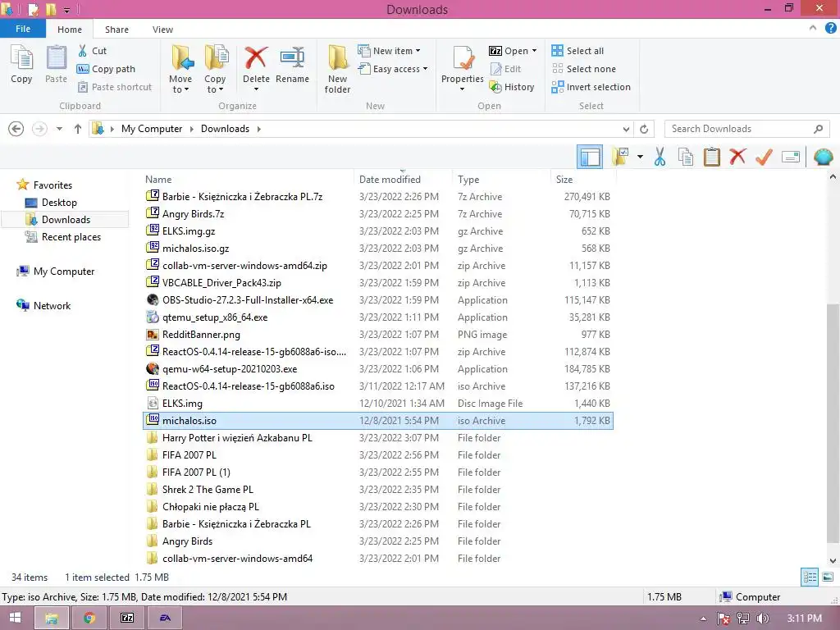The height and width of the screenshot is (630, 840).
Task: Switch to large thumbnails view in the status bar
Action: pyautogui.click(x=828, y=577)
